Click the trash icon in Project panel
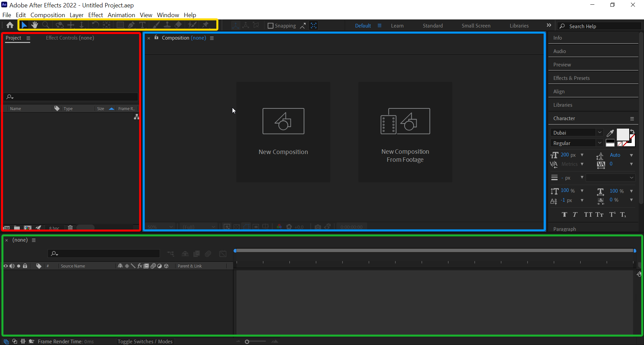644x345 pixels. [70, 228]
